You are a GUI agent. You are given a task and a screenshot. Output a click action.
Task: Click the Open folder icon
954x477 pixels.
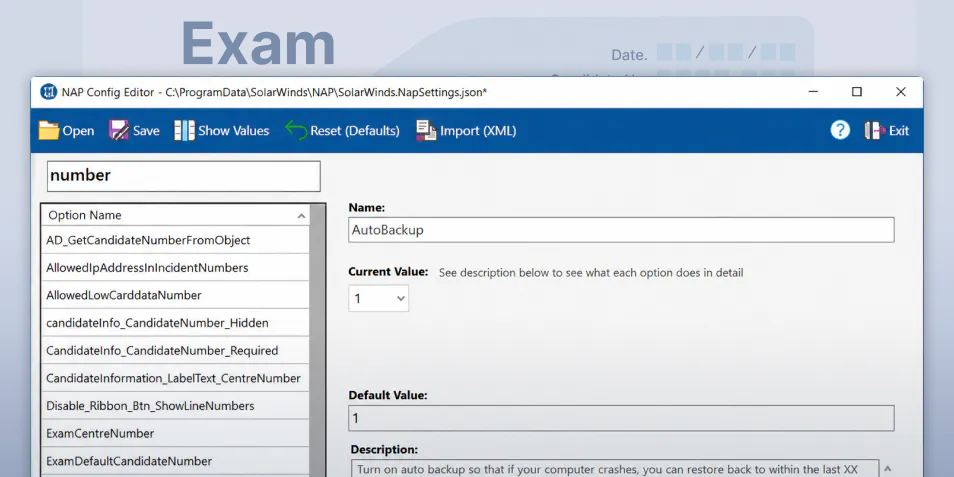49,130
